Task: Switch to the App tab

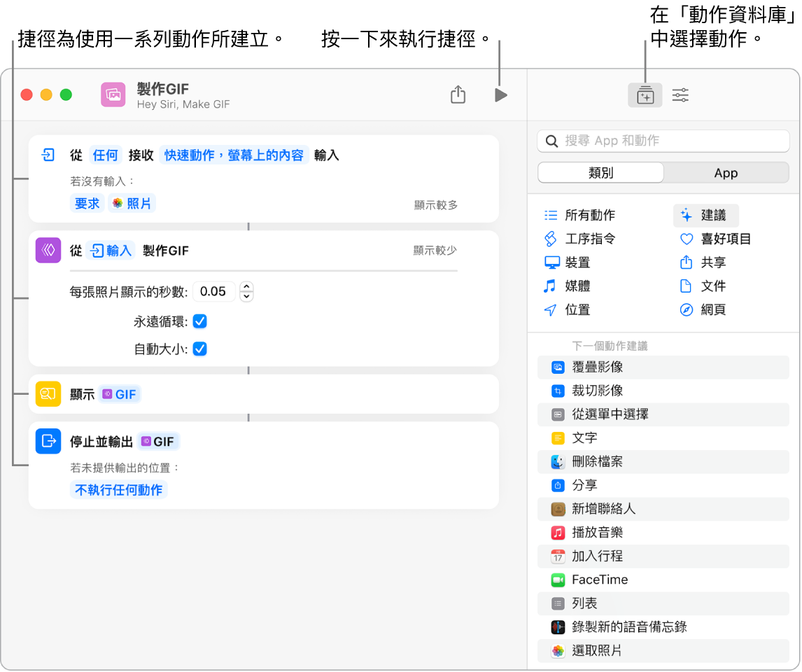Action: (x=726, y=172)
